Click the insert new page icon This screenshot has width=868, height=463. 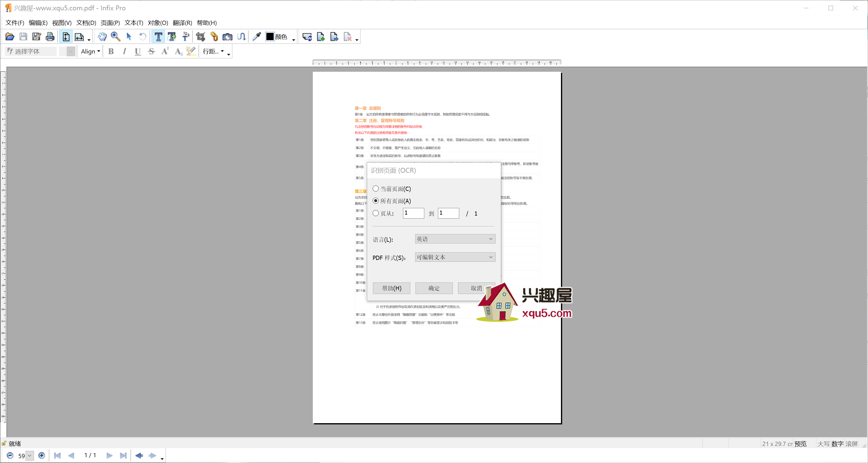pyautogui.click(x=320, y=37)
